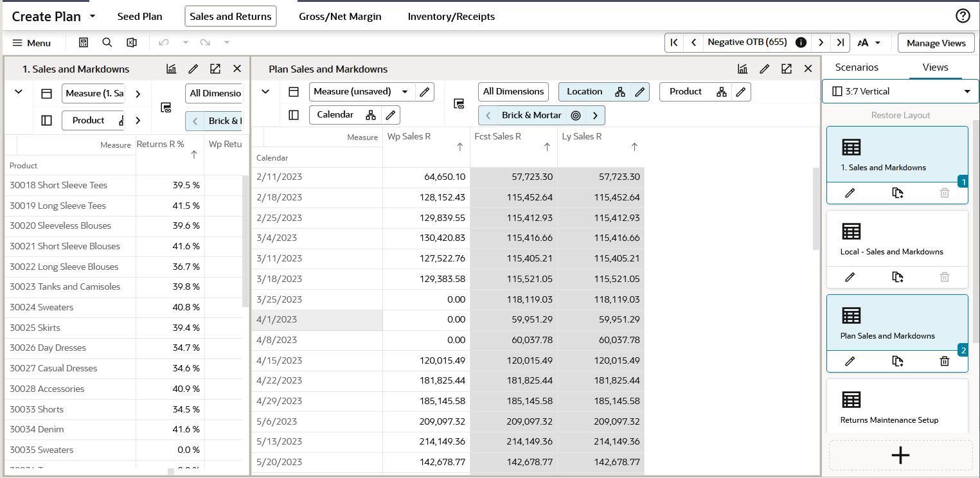The height and width of the screenshot is (478, 980).
Task: Show chart for Plan Sales and Markdowns
Action: (x=742, y=69)
